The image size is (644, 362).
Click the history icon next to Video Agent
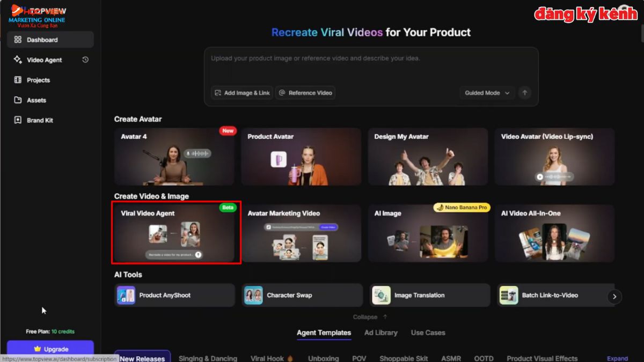point(85,60)
